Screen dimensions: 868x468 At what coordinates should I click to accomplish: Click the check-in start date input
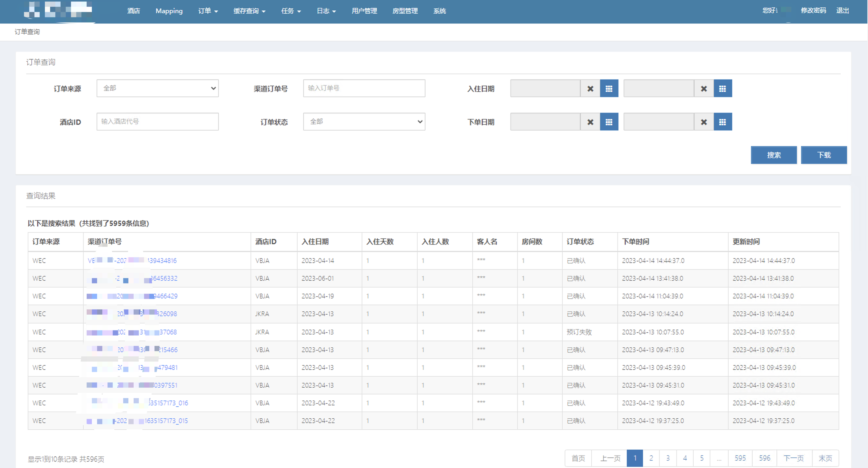pos(545,88)
